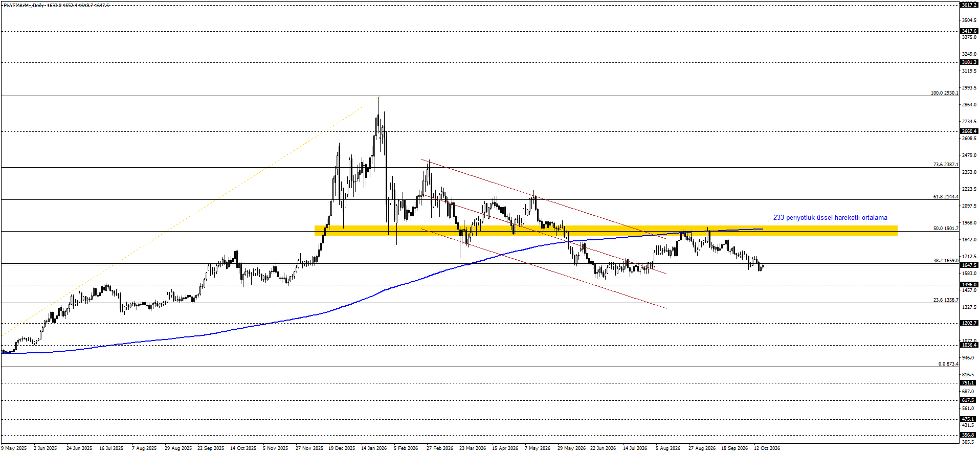Click the '233 periyotluk üssel hareketli ortalama' annotation
Screen dimensions: 980x454
[830, 218]
